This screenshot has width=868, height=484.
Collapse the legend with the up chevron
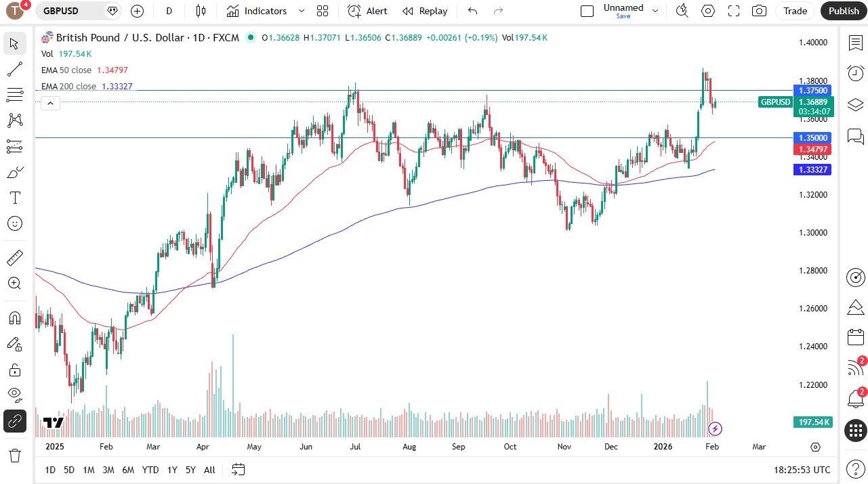(x=50, y=103)
